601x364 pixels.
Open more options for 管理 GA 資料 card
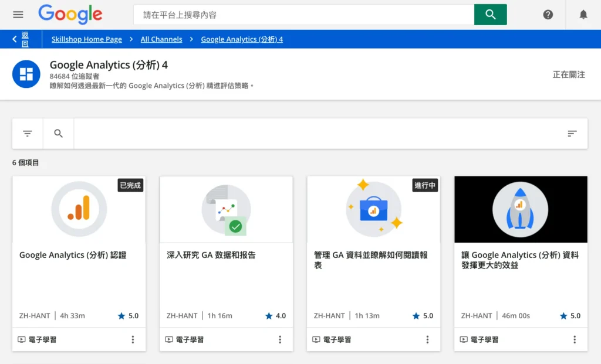pos(427,339)
